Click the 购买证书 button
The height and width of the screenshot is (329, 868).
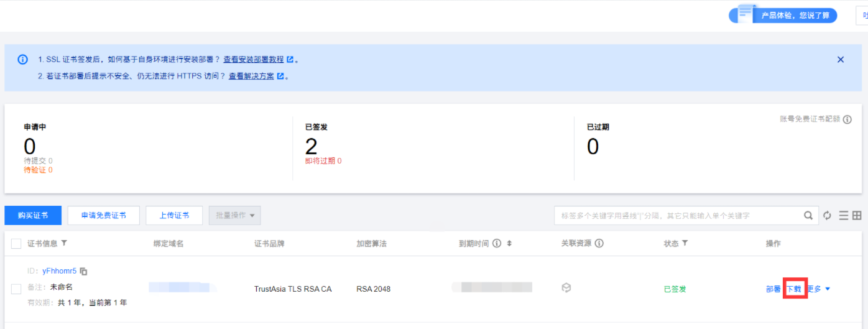click(32, 216)
